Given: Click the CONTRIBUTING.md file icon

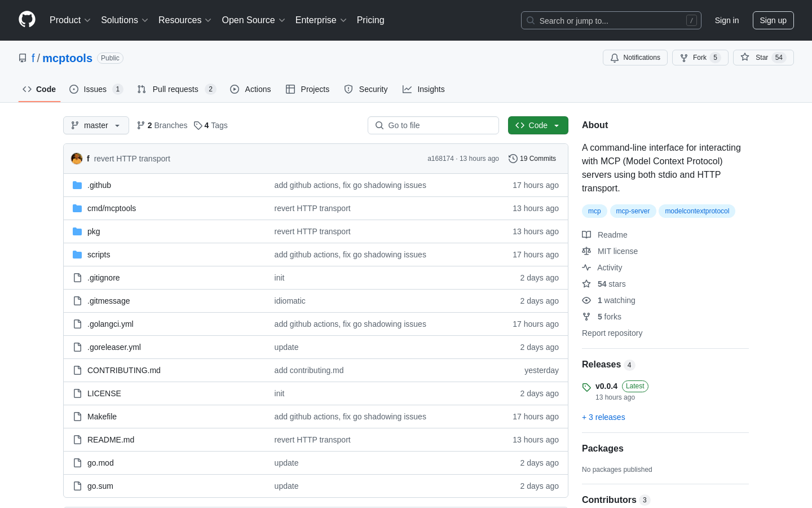Looking at the screenshot, I should click(77, 370).
